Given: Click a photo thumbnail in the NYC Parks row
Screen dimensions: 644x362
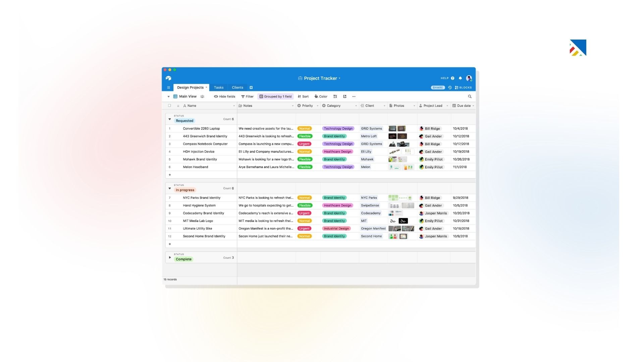Looking at the screenshot, I should (x=392, y=198).
